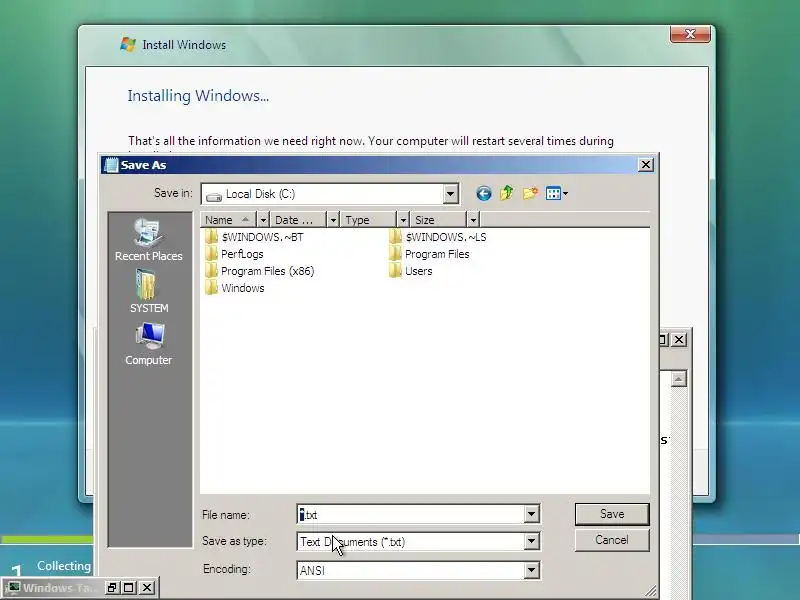800x600 pixels.
Task: Open the Name column filter arrow
Action: (263, 220)
